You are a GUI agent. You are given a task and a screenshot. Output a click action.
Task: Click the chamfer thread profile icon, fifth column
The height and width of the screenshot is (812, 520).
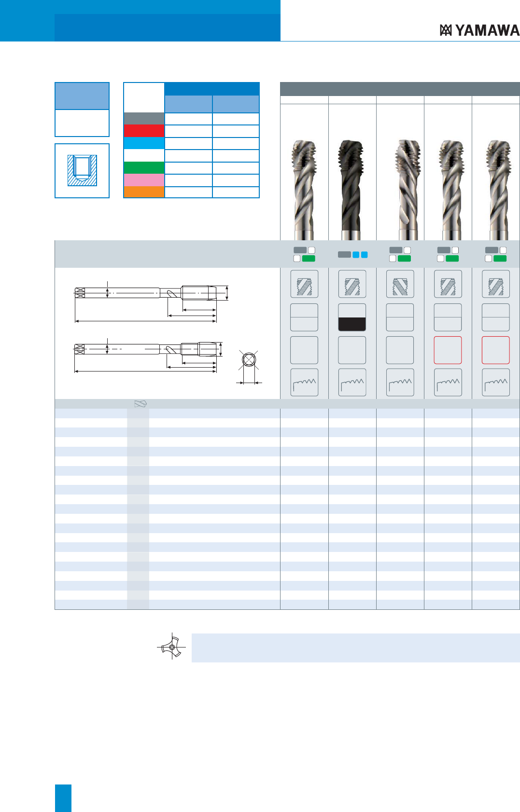496,383
